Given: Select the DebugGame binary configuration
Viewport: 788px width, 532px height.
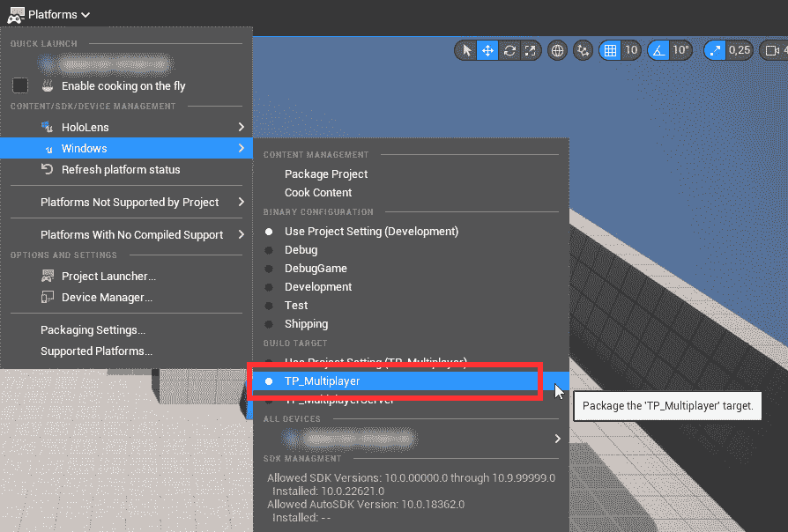Looking at the screenshot, I should (411, 269).
